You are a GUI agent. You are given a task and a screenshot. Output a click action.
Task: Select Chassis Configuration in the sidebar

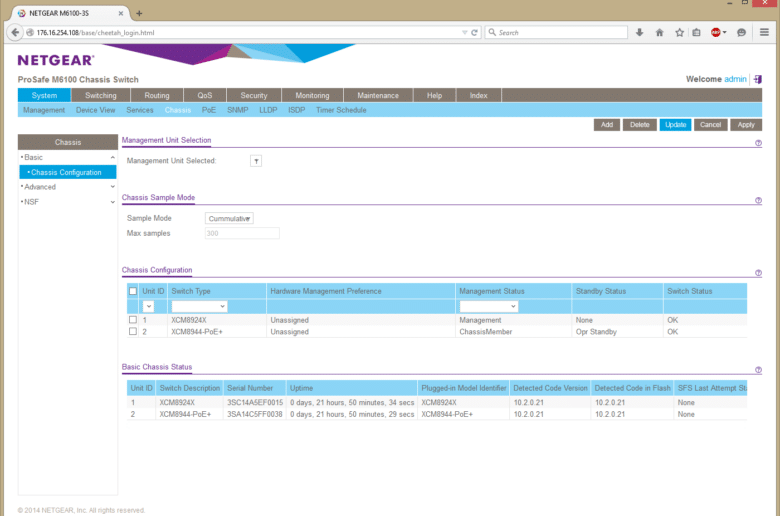[68, 172]
